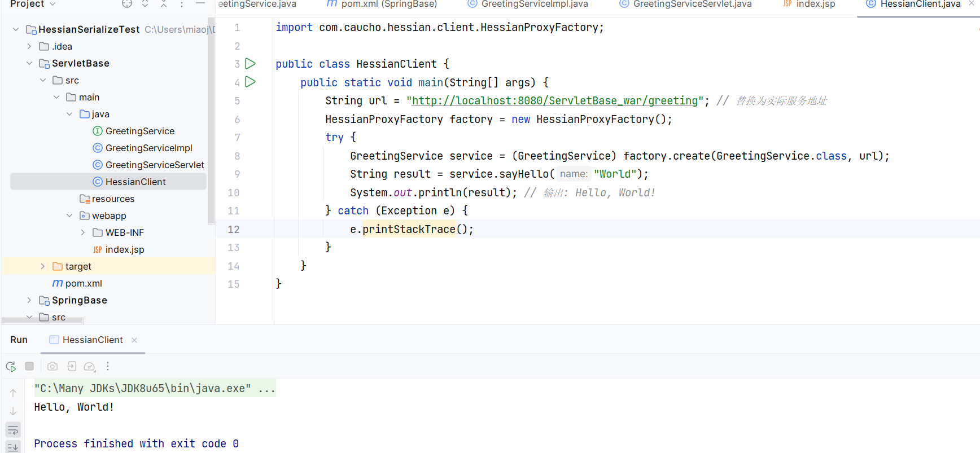980x453 pixels.
Task: Toggle soft-wrap in the Run console
Action: click(13, 430)
